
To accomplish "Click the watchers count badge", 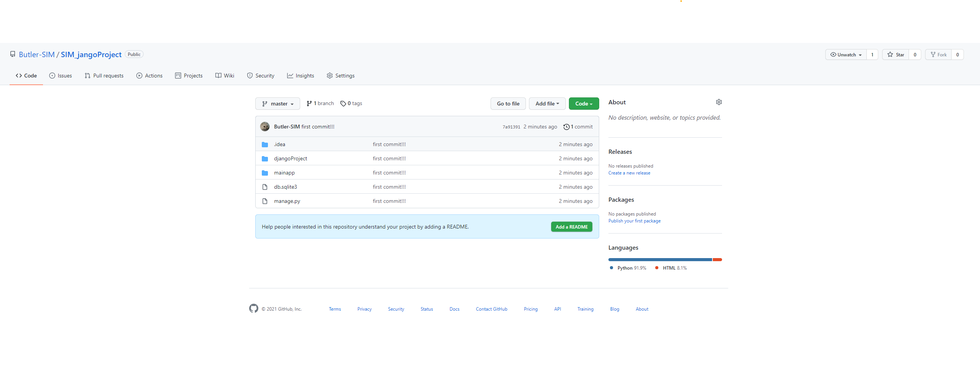I will pos(872,54).
